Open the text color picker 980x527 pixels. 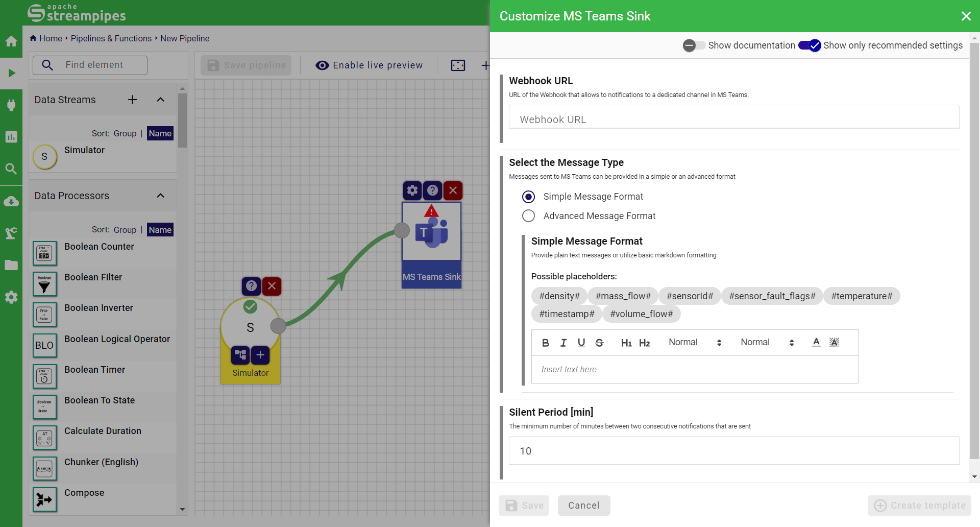[x=816, y=343]
